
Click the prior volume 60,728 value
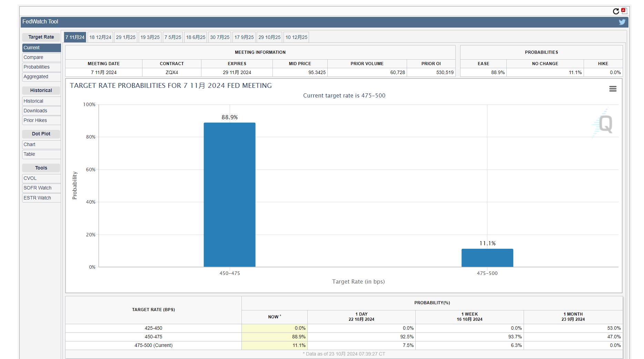point(367,73)
